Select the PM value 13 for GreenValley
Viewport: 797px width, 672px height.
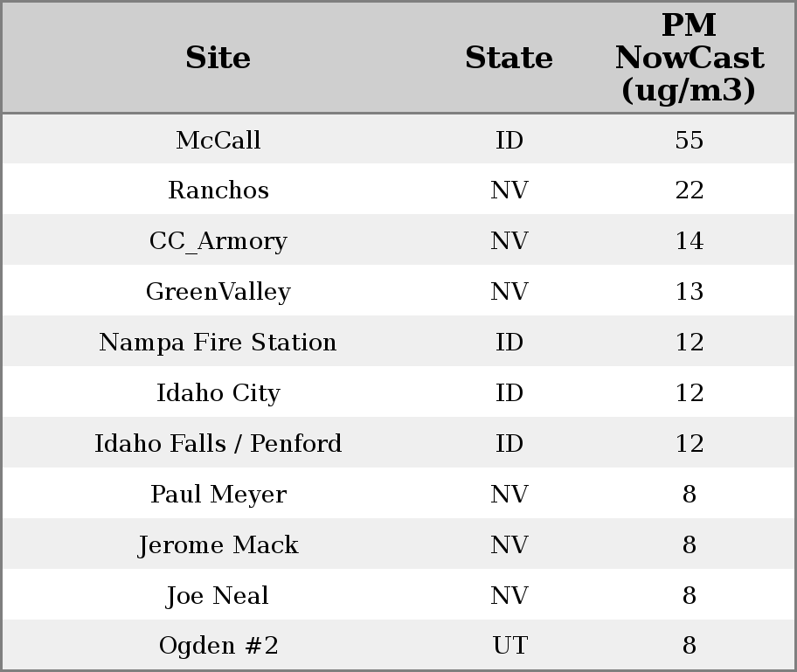(x=689, y=292)
